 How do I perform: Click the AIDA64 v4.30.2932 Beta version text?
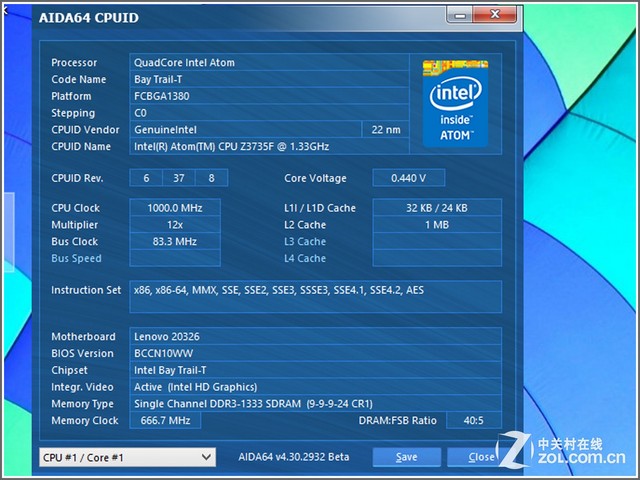pos(293,457)
